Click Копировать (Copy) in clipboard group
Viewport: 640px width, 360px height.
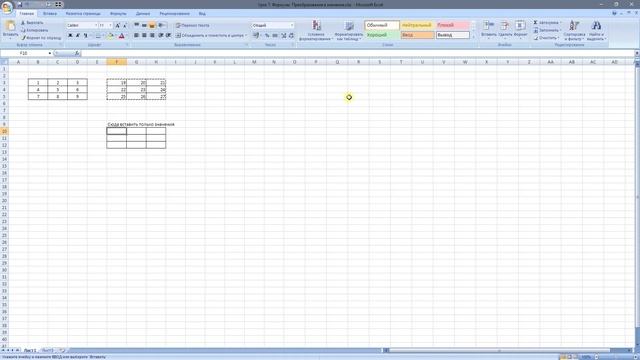click(x=34, y=30)
